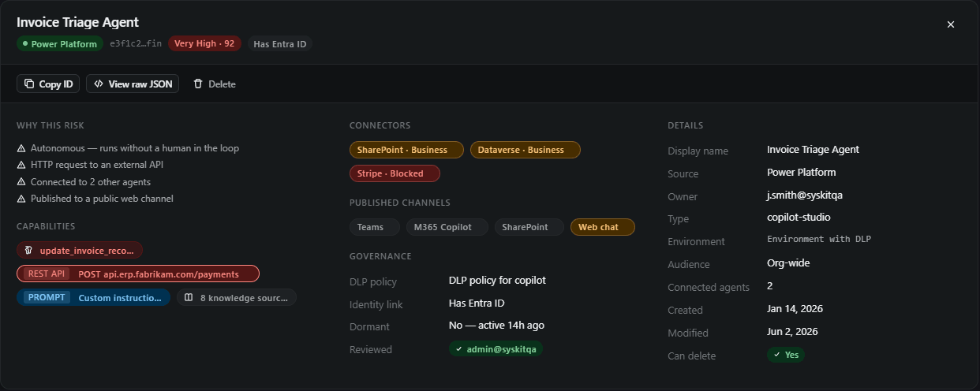
Task: Click the checkmark icon in Can delete Yes badge
Action: point(777,355)
